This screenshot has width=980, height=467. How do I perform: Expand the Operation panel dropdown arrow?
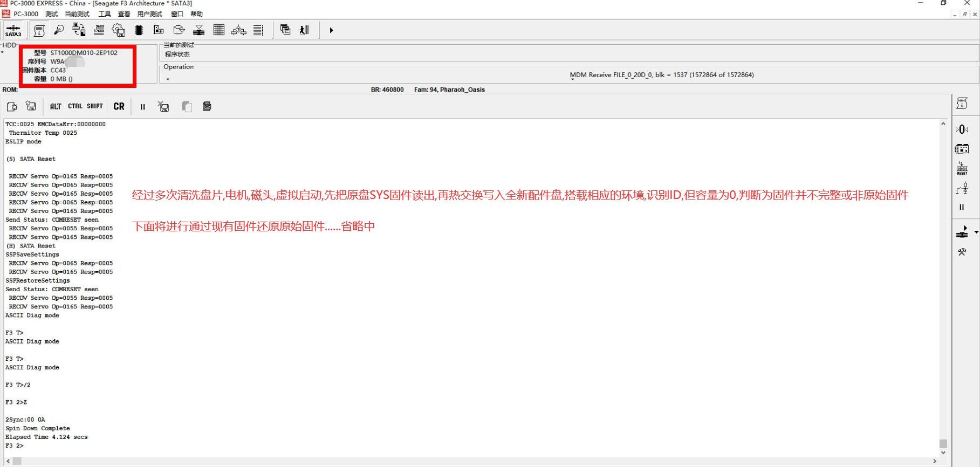[168, 79]
